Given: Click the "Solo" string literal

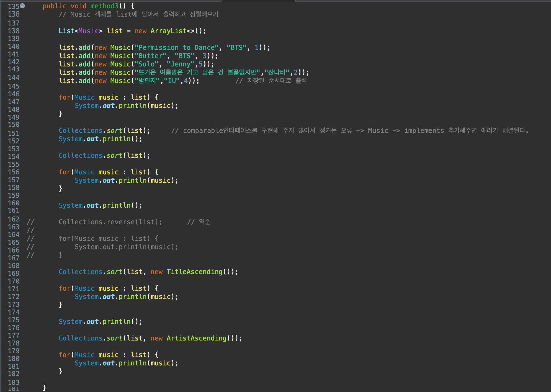Looking at the screenshot, I should pyautogui.click(x=146, y=64).
